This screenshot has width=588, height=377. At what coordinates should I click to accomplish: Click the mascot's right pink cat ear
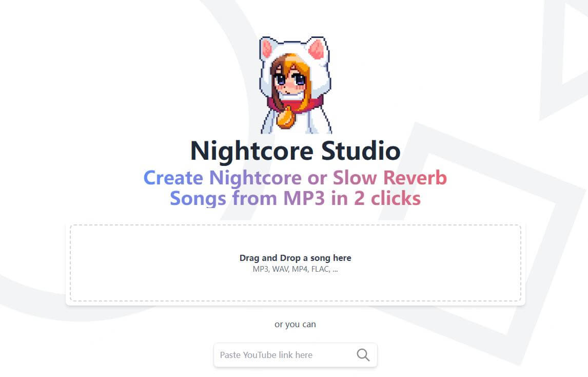click(x=316, y=49)
